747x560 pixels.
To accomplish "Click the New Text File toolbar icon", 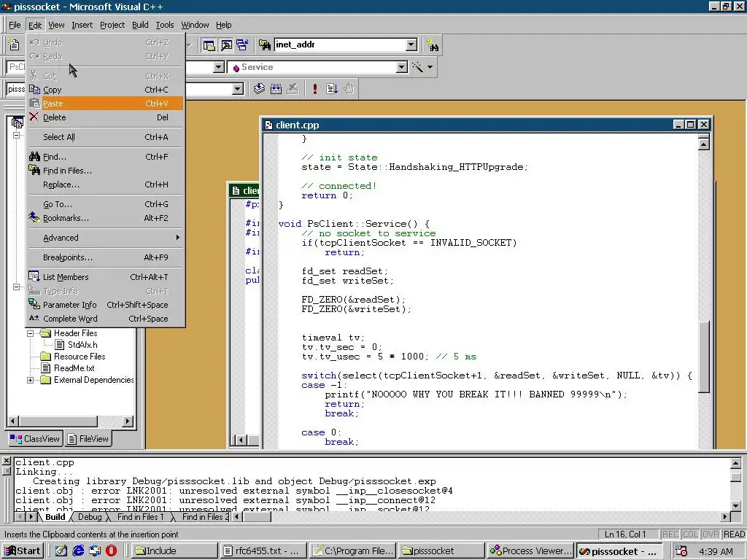I will point(15,44).
